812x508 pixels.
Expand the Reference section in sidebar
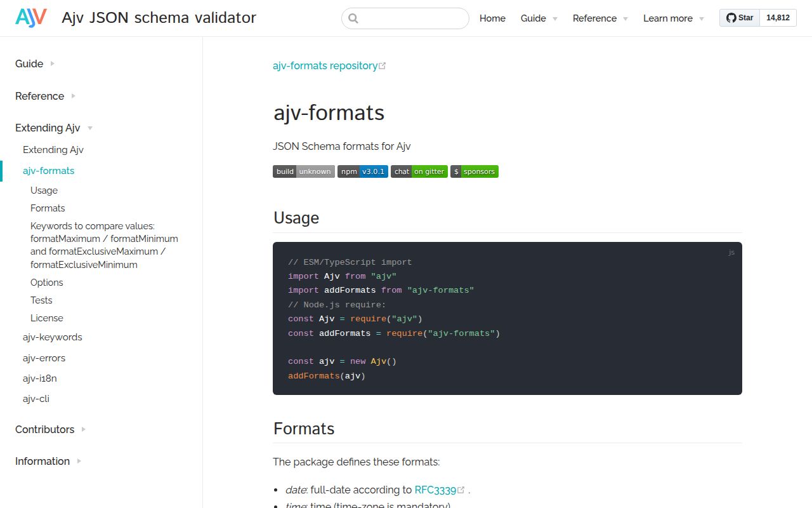click(46, 96)
